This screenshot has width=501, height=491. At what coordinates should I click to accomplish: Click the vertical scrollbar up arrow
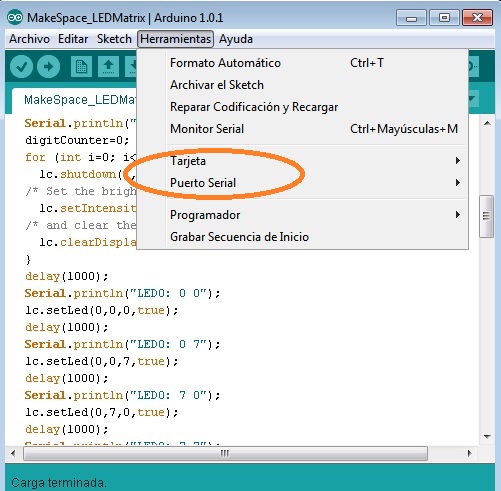coord(487,124)
